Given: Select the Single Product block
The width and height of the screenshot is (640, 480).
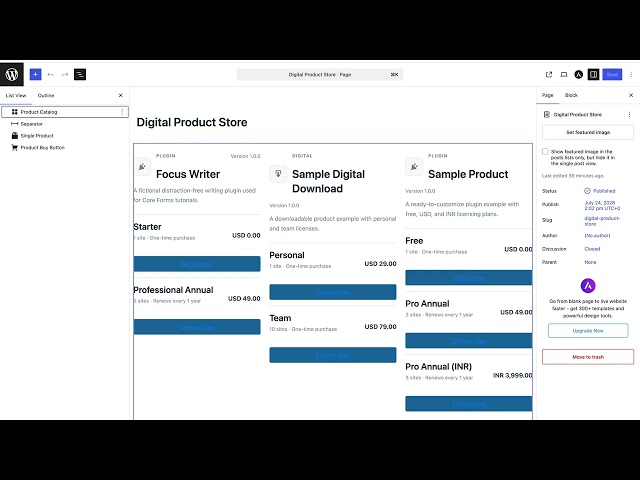Looking at the screenshot, I should tap(37, 136).
